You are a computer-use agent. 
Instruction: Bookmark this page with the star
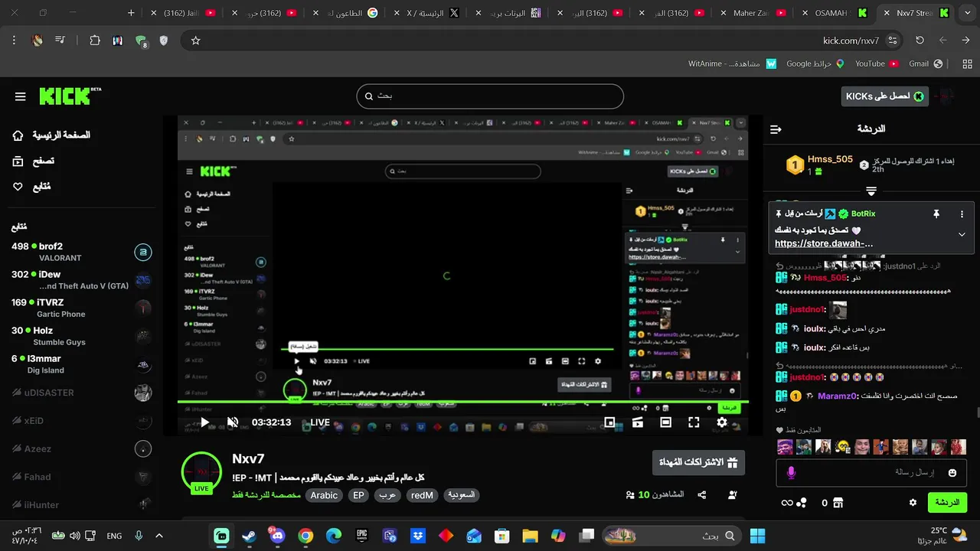pos(195,41)
